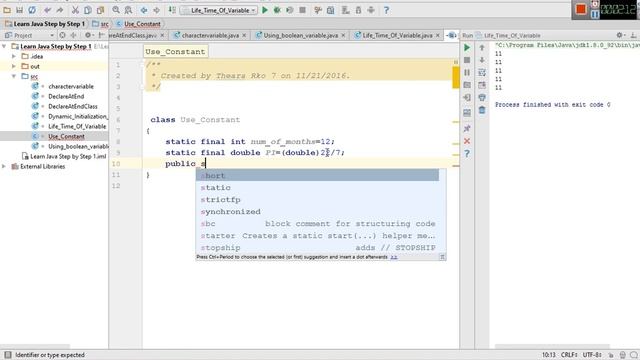Click the main toolbar Stop square
The height and width of the screenshot is (360, 640).
[x=302, y=10]
